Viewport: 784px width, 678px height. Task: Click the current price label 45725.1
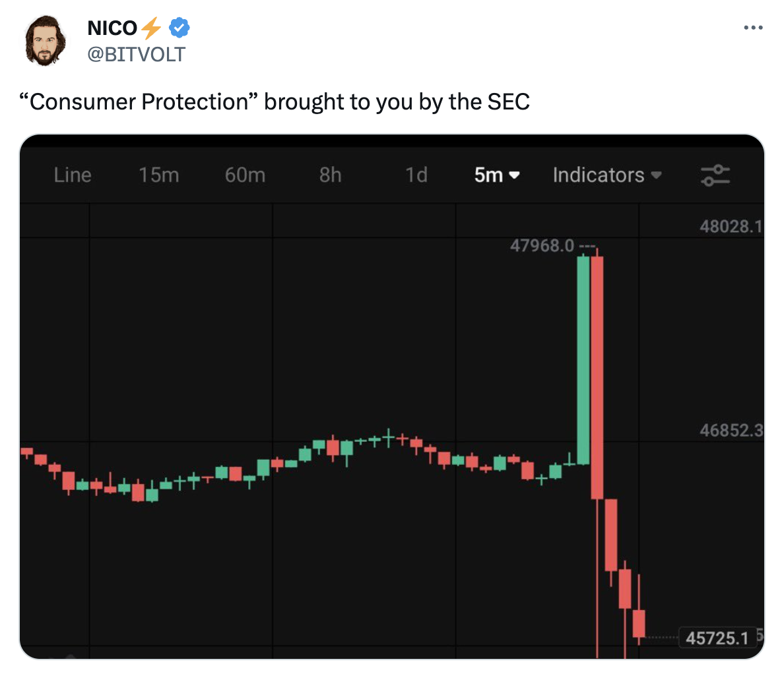pyautogui.click(x=717, y=638)
